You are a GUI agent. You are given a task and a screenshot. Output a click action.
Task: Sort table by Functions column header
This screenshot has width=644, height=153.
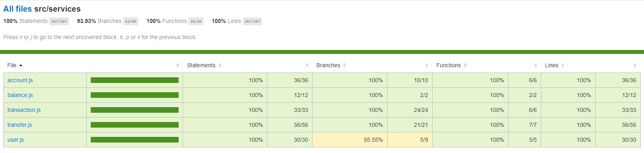pos(448,65)
